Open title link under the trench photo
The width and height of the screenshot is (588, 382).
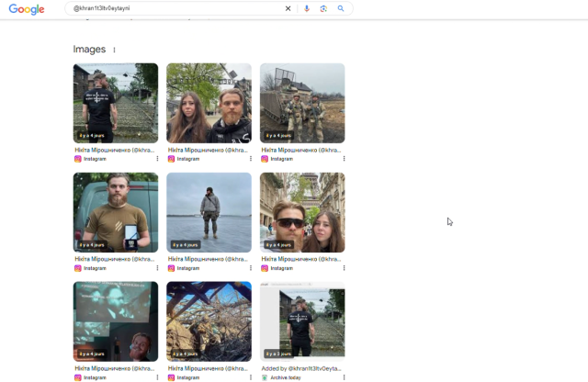point(208,368)
